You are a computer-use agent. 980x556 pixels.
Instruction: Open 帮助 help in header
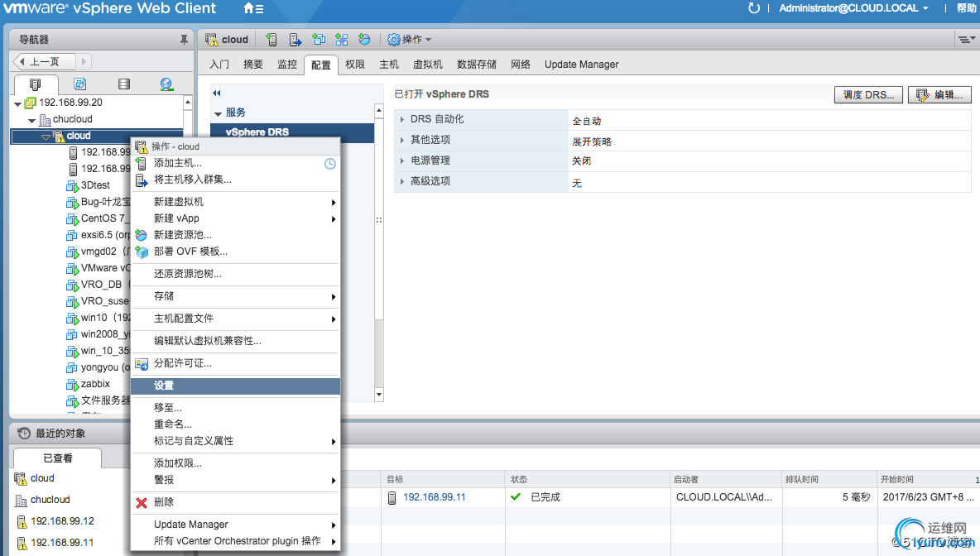point(966,8)
